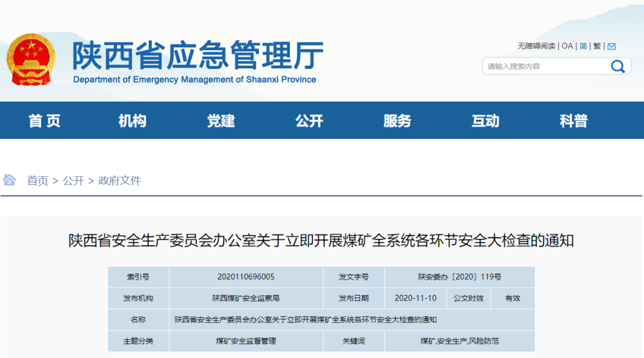Click the English department name subtitle

(x=194, y=80)
